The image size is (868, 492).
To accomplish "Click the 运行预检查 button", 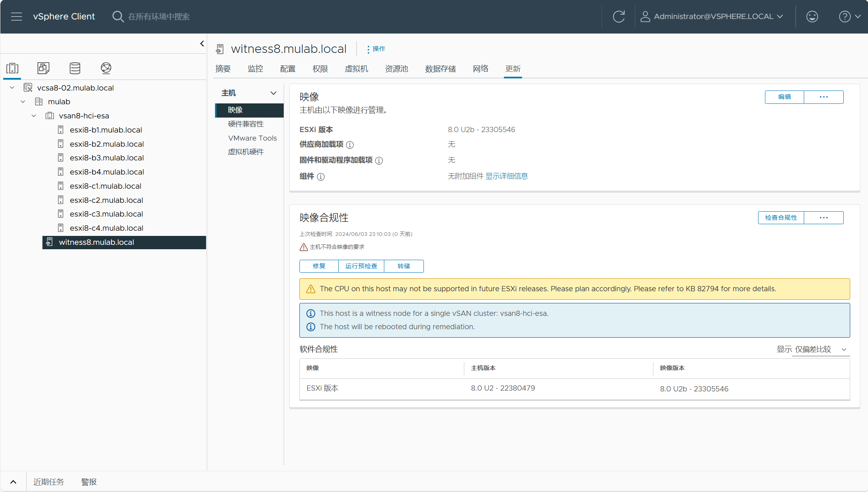I will [x=361, y=266].
